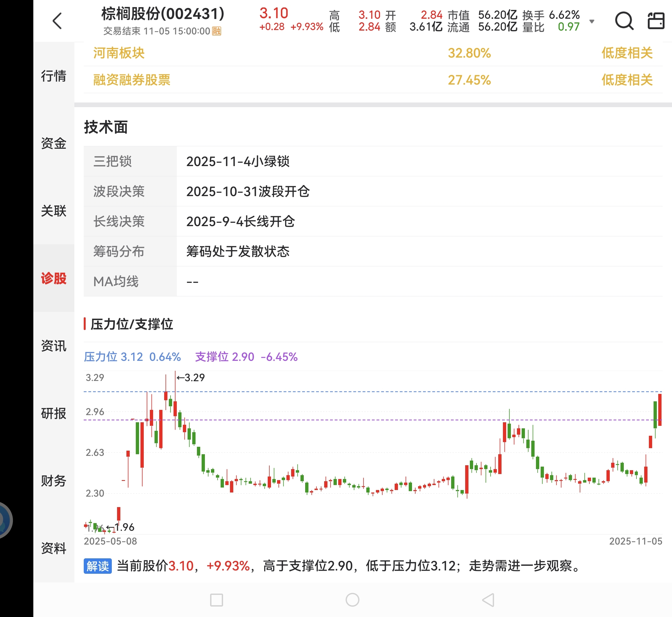Open 融资融券股票 sector link
The image size is (672, 617).
[132, 80]
